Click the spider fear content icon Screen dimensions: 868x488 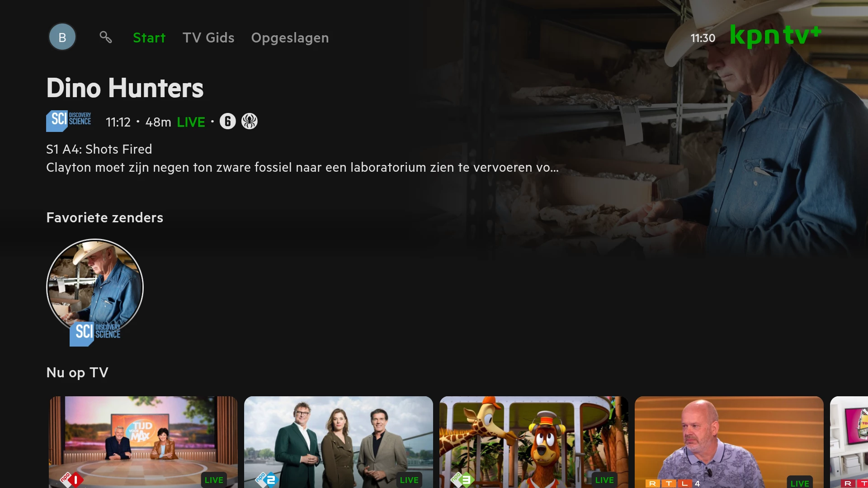250,121
